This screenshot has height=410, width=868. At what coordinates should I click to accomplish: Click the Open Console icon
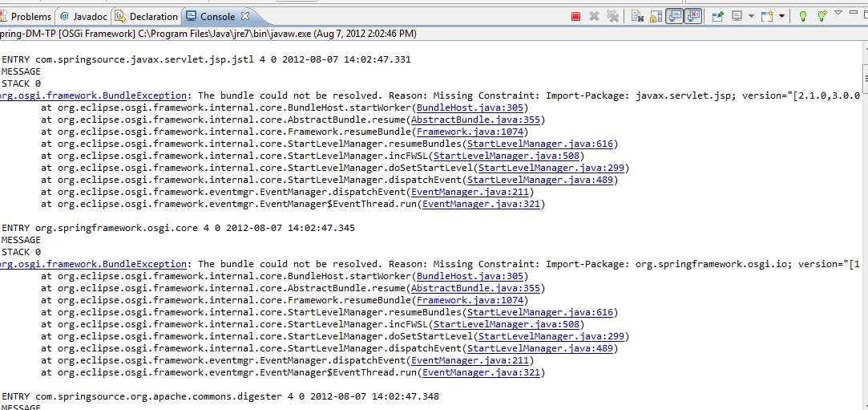point(767,17)
